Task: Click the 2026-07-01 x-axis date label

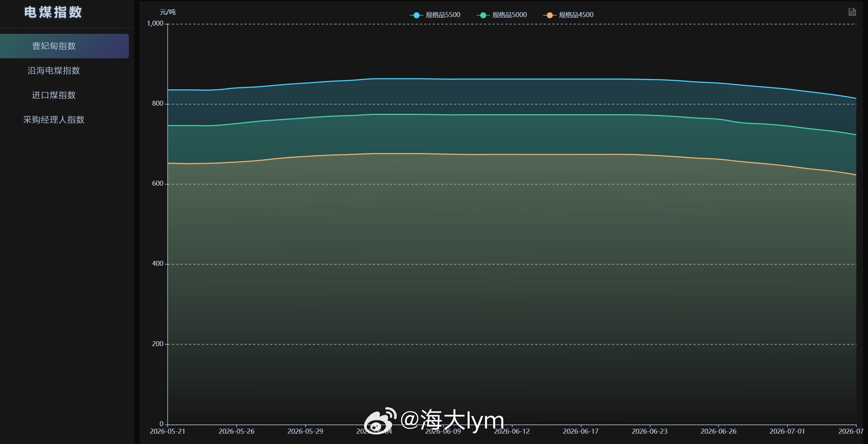Action: click(787, 431)
